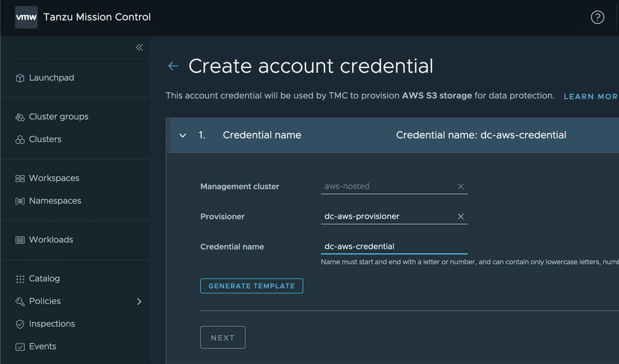Click the Cluster groups icon

click(20, 117)
